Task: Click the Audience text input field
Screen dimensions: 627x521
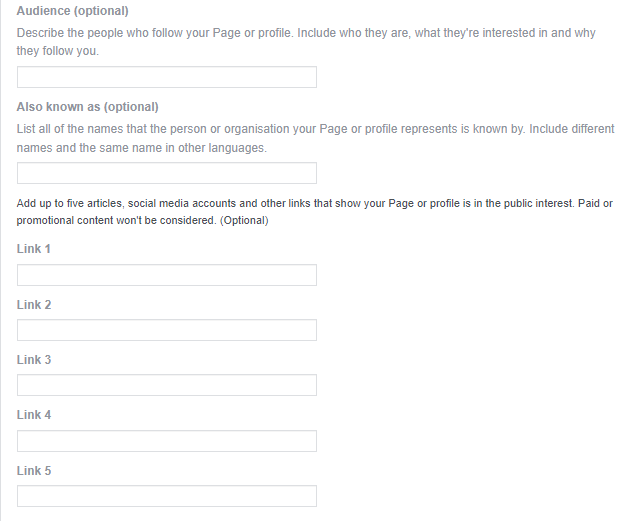Action: pos(166,77)
